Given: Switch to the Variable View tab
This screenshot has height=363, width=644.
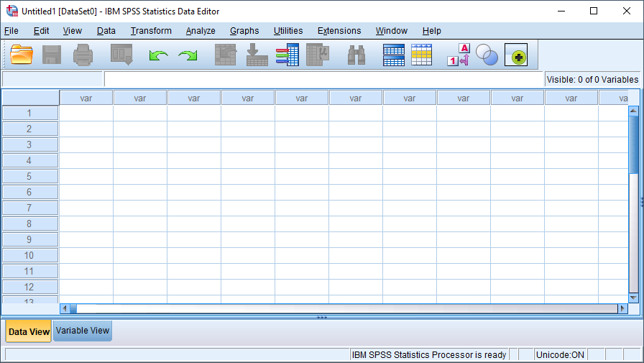Looking at the screenshot, I should pos(83,331).
